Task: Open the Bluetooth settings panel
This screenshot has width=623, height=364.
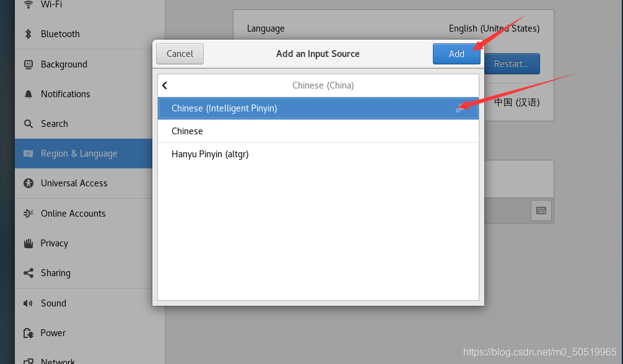Action: tap(90, 34)
